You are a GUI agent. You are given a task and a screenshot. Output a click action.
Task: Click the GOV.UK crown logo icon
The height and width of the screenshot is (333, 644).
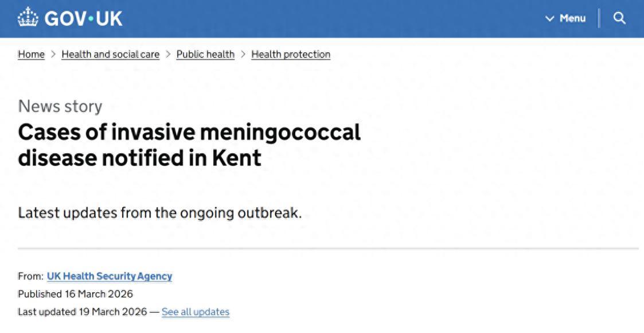28,18
